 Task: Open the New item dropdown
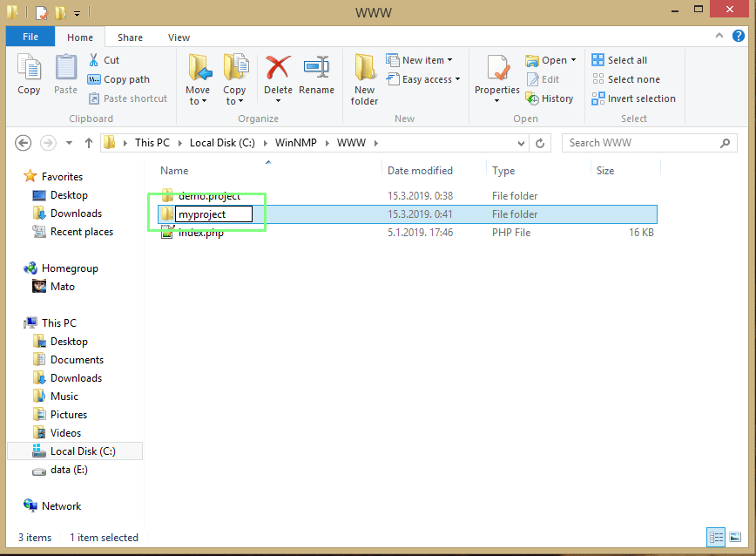click(420, 60)
